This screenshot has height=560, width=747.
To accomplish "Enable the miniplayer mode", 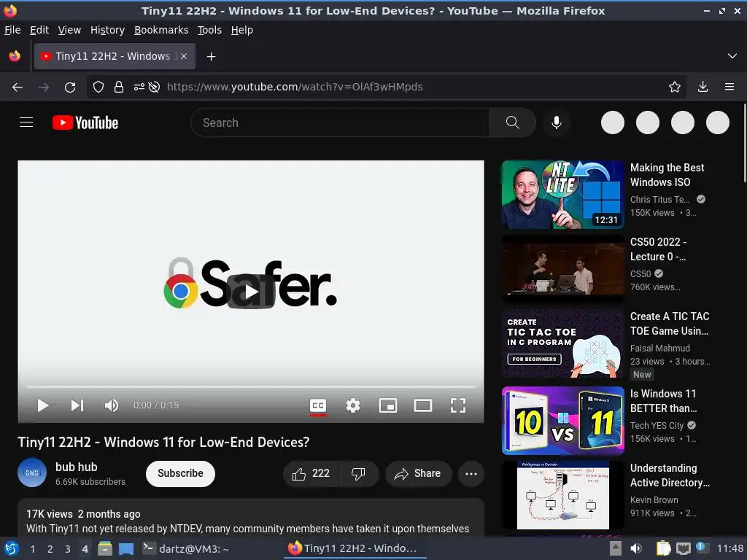I will [x=388, y=405].
